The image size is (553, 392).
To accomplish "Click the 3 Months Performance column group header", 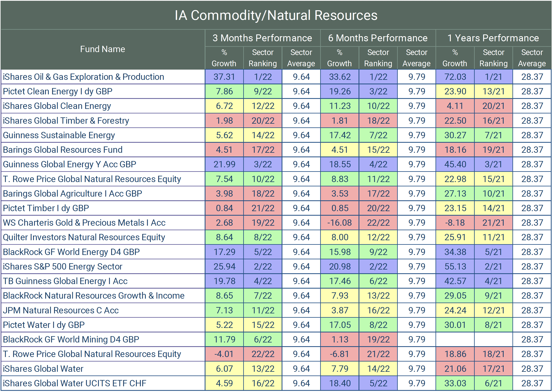I will tap(262, 38).
